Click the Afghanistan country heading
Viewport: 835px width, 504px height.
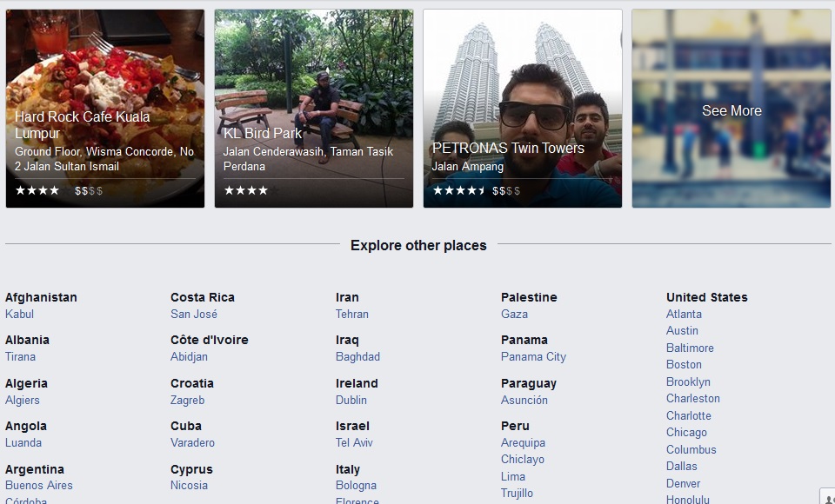pyautogui.click(x=41, y=297)
